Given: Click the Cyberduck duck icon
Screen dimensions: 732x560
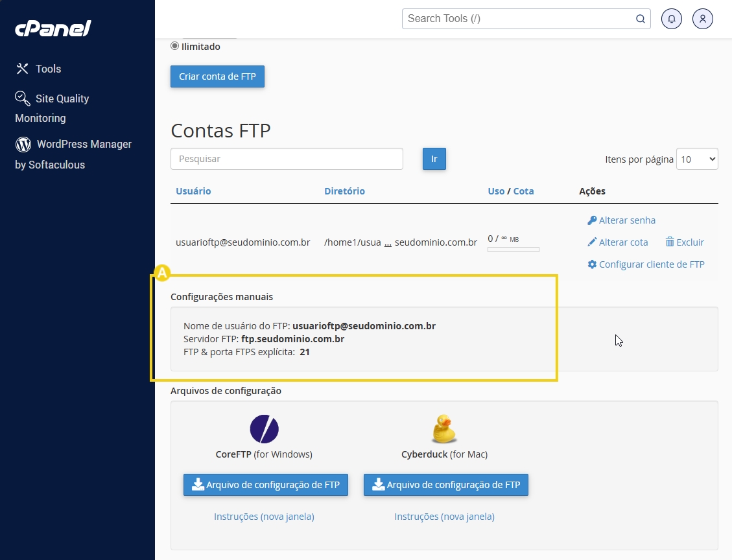Looking at the screenshot, I should pos(444,429).
